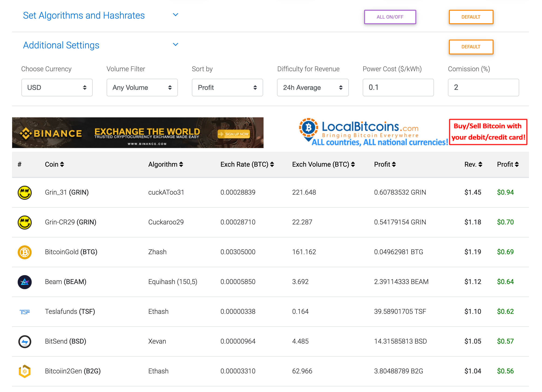The width and height of the screenshot is (542, 392).
Task: Click the 39.58901705 TSF profit value
Action: pyautogui.click(x=400, y=312)
